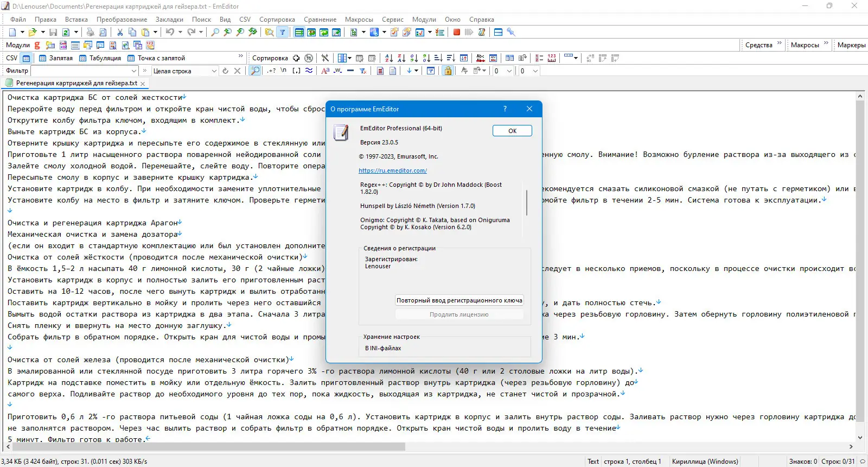Expand the Средства toolbar overflow chevron
The width and height of the screenshot is (868, 467).
click(780, 43)
